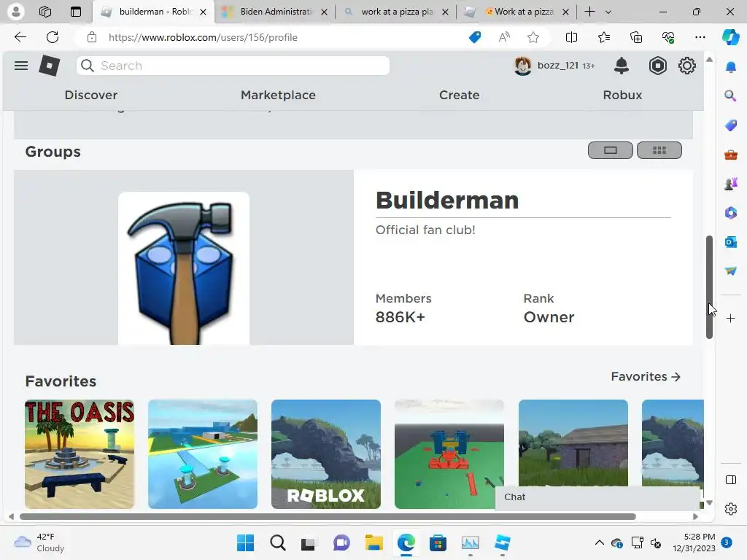Open the Roblox notifications bell

(x=622, y=66)
